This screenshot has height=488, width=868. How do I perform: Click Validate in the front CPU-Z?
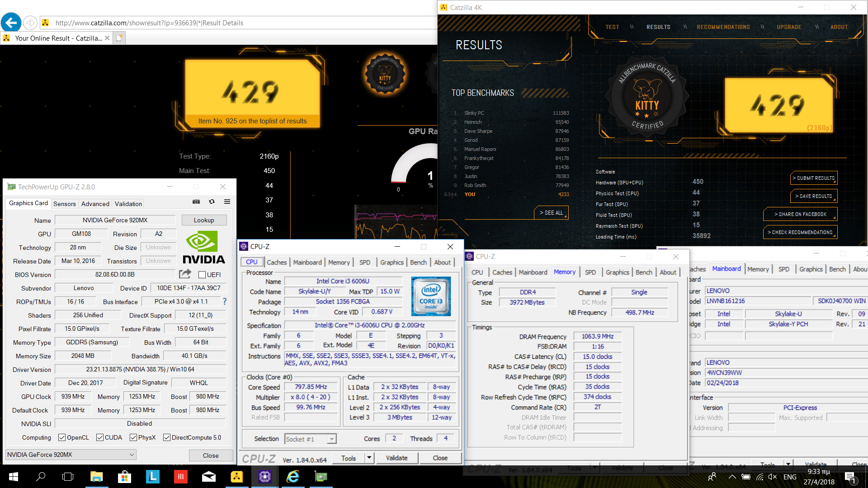point(396,458)
